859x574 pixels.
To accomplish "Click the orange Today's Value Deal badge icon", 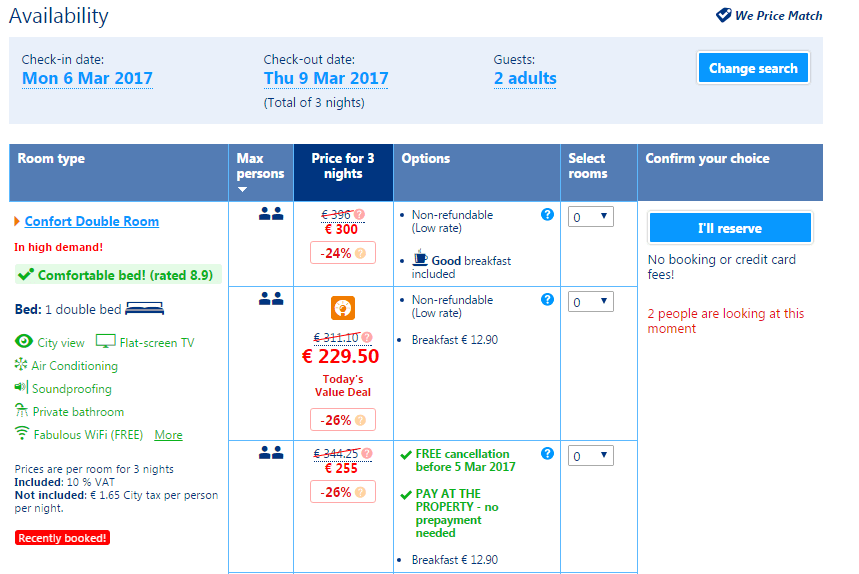I will tap(343, 308).
